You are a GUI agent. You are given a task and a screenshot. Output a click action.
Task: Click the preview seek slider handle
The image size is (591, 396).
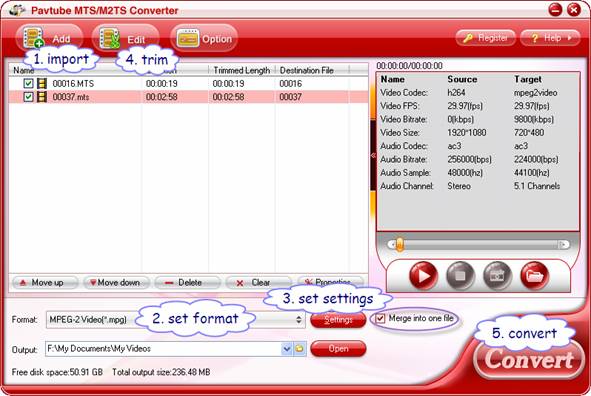400,245
